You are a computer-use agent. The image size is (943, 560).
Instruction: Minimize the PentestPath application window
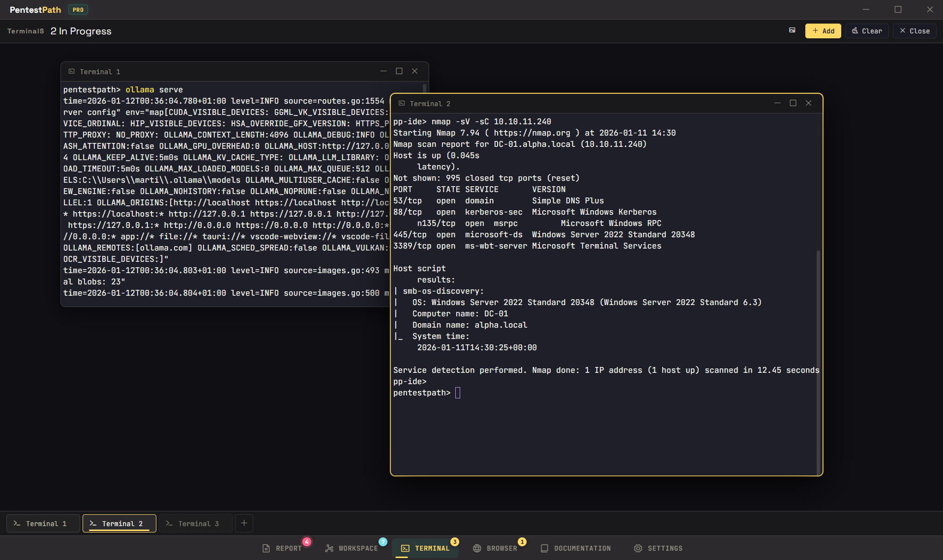click(x=866, y=9)
